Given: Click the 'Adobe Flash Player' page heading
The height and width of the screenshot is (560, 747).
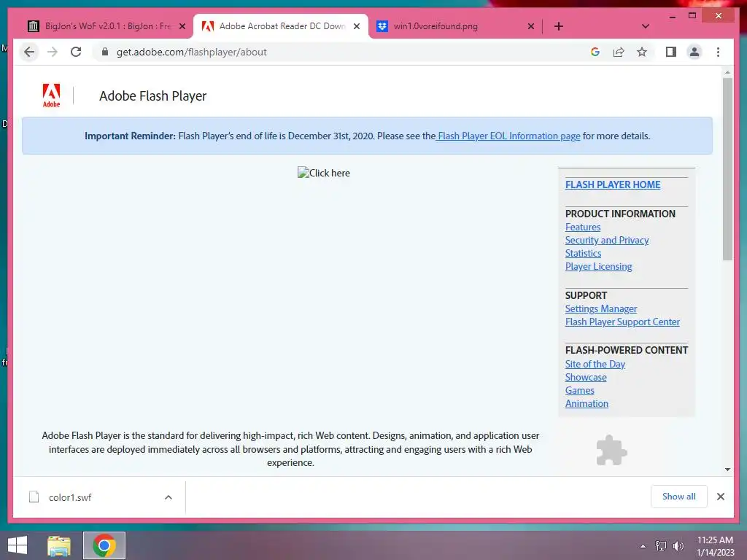Looking at the screenshot, I should tap(153, 96).
